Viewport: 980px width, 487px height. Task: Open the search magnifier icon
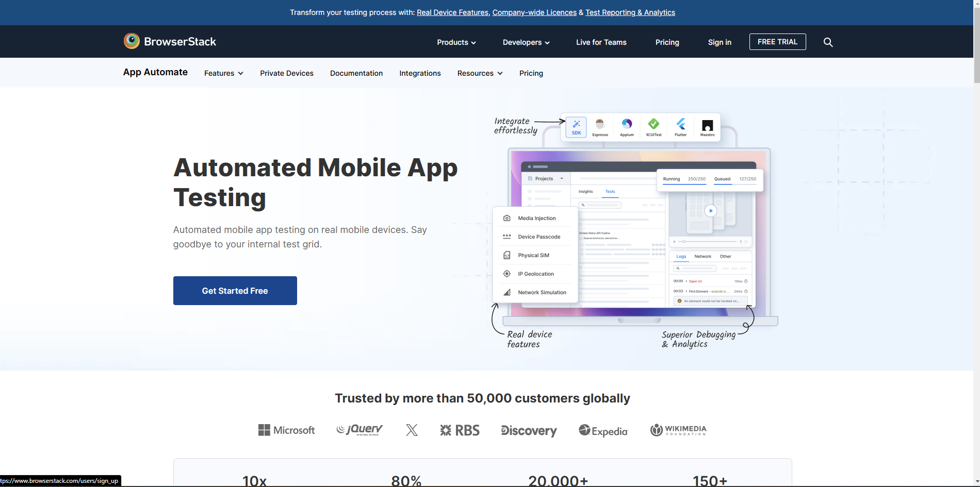pos(828,42)
